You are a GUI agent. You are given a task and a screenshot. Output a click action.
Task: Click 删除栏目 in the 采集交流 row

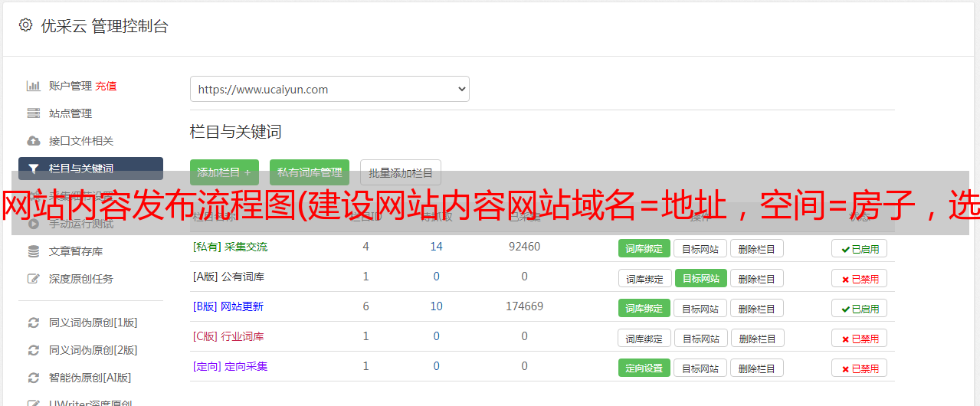coord(756,248)
